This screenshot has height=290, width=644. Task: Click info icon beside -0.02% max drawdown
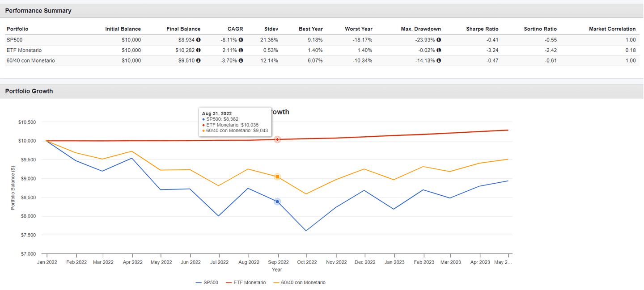click(x=438, y=50)
